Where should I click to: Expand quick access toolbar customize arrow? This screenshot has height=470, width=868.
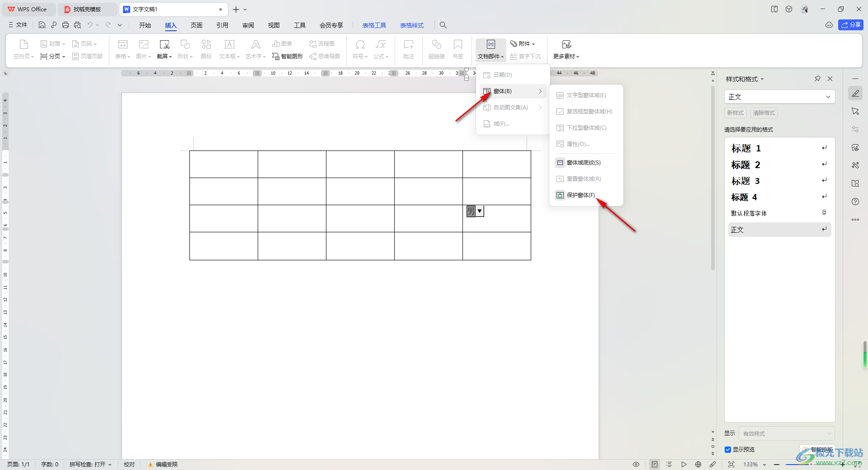tap(120, 25)
